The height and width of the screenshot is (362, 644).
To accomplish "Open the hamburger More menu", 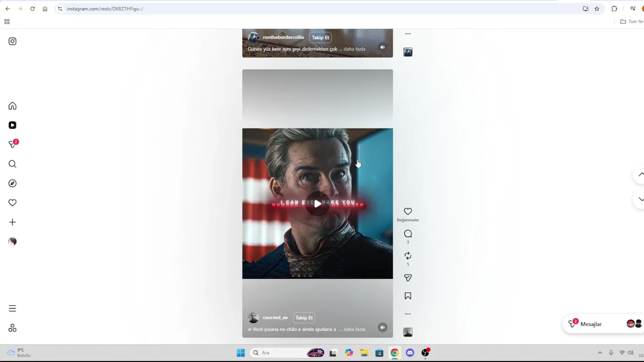I will click(13, 309).
